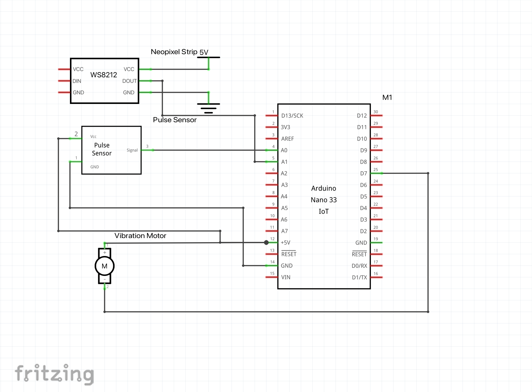Click the Pulse Sensor name inside the box
532x392 pixels.
pos(102,149)
